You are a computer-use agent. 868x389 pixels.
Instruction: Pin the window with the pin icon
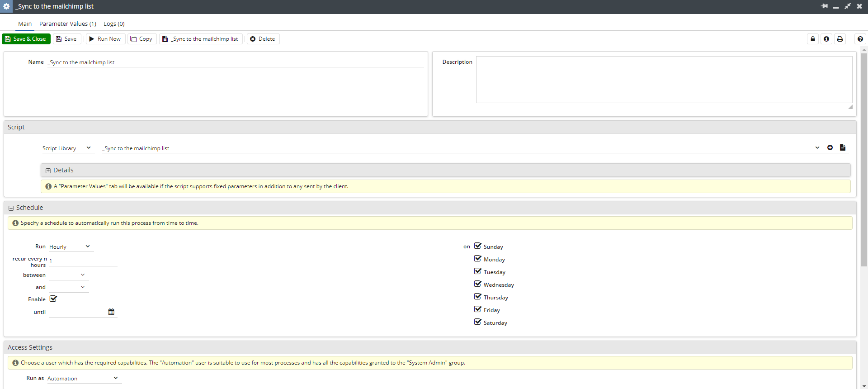click(825, 6)
